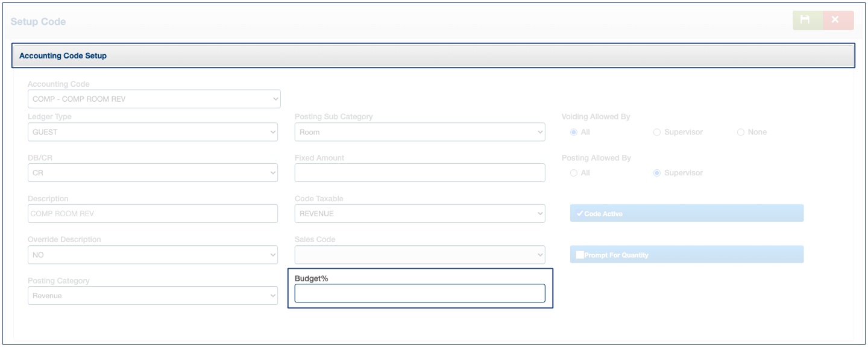The image size is (868, 347).
Task: Select 'Supervisor' under Voiding Allowed By
Action: (x=657, y=132)
